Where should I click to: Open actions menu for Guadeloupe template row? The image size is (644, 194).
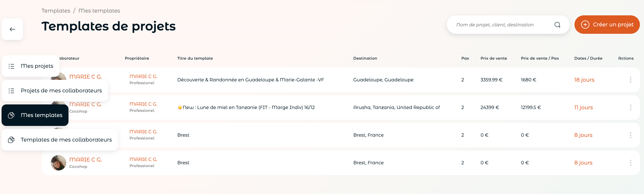(x=630, y=80)
